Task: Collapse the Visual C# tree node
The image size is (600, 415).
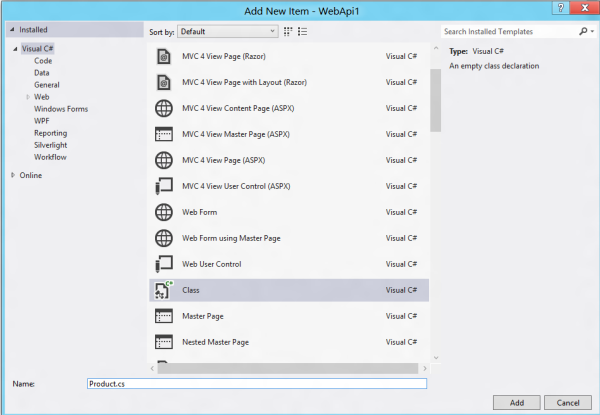Action: [x=14, y=48]
